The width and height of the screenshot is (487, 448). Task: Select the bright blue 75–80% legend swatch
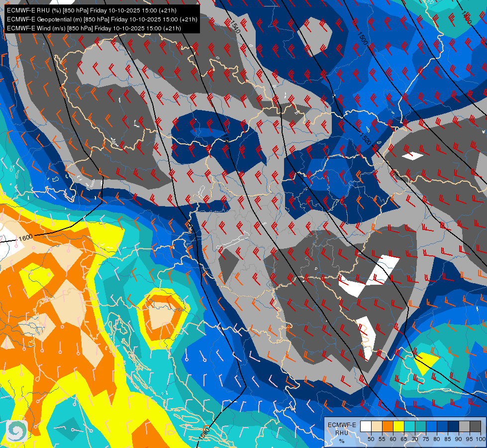tap(431, 426)
